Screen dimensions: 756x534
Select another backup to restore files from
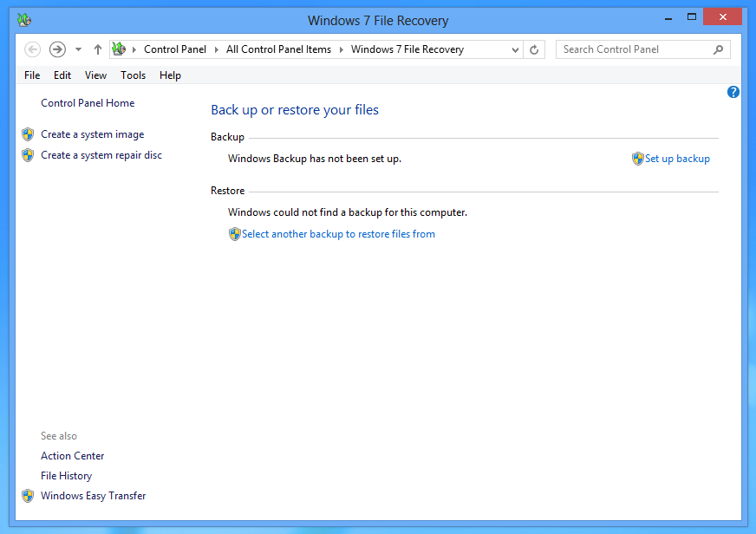click(338, 234)
